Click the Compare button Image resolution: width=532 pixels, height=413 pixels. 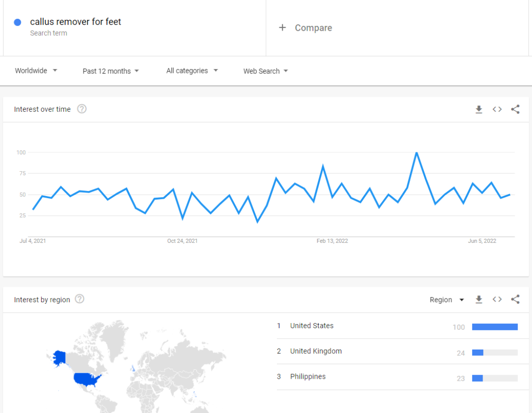305,28
